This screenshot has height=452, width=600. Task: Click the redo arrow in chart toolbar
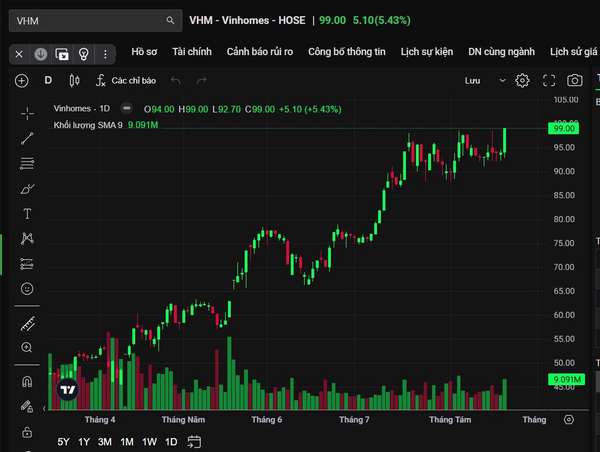pos(201,81)
